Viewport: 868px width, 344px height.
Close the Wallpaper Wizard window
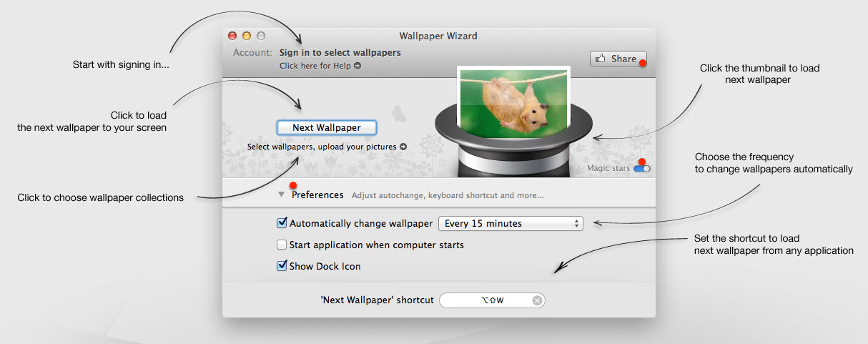click(232, 36)
